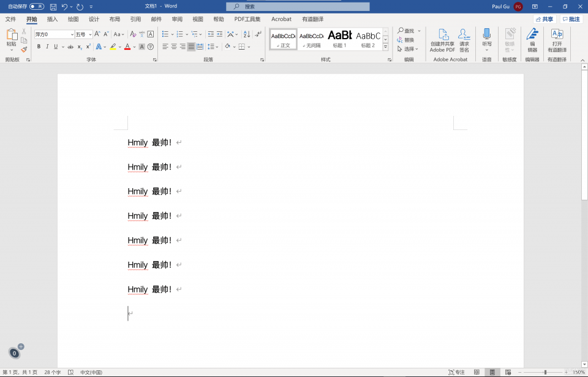
Task: Click the Decrease Indent icon
Action: pos(211,34)
